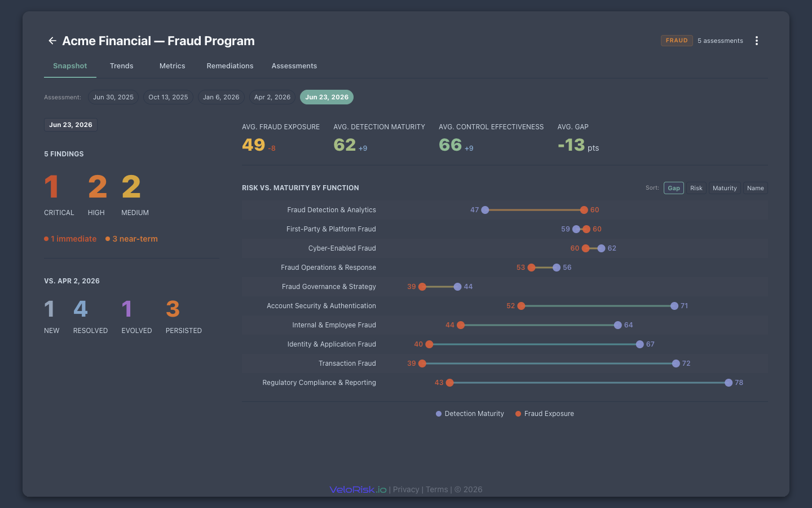This screenshot has height=508, width=812.
Task: Click the maturity dot at 64 for Internal Fraud
Action: tap(618, 325)
